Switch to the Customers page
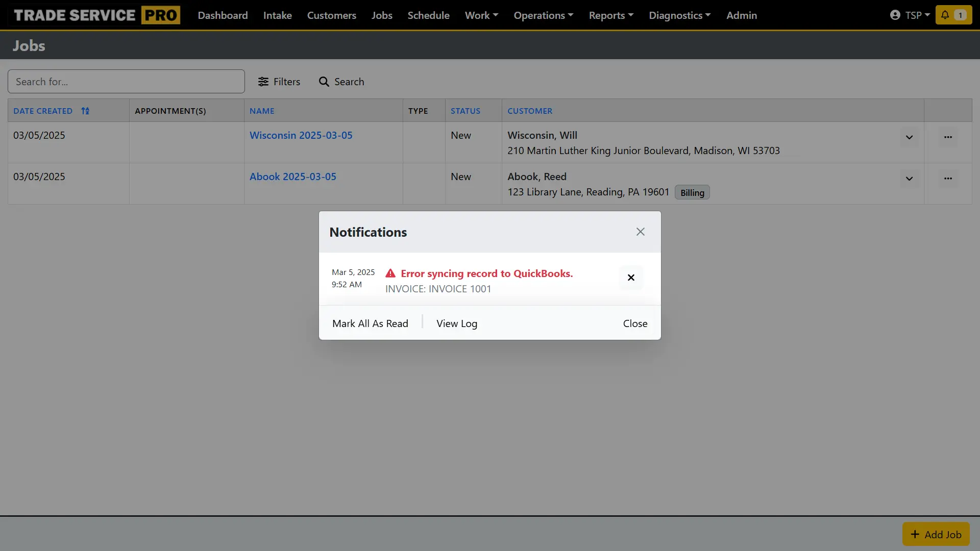Screen dimensions: 980x551 point(332,15)
